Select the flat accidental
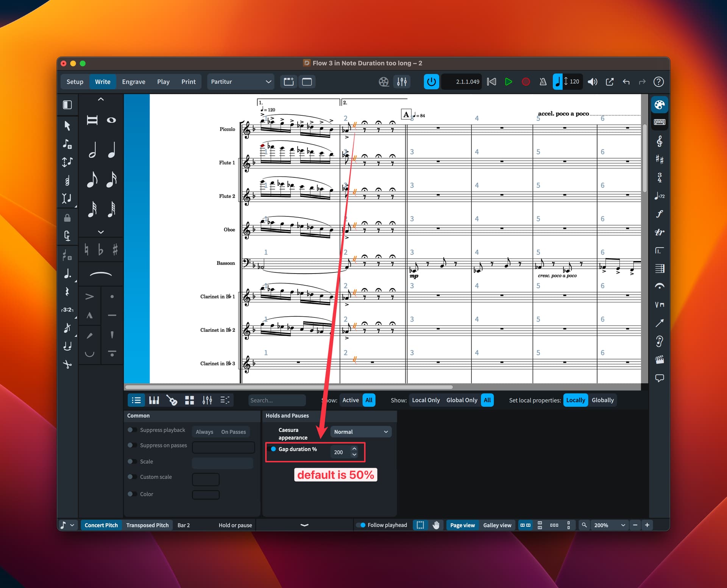Image resolution: width=727 pixels, height=588 pixels. coord(100,250)
